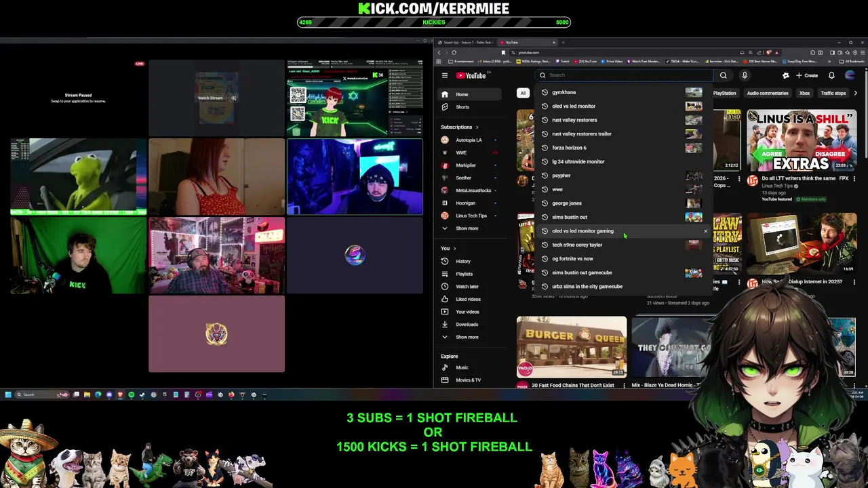Show hidden bookmarks with double chevron
The image size is (868, 488).
[x=829, y=62]
